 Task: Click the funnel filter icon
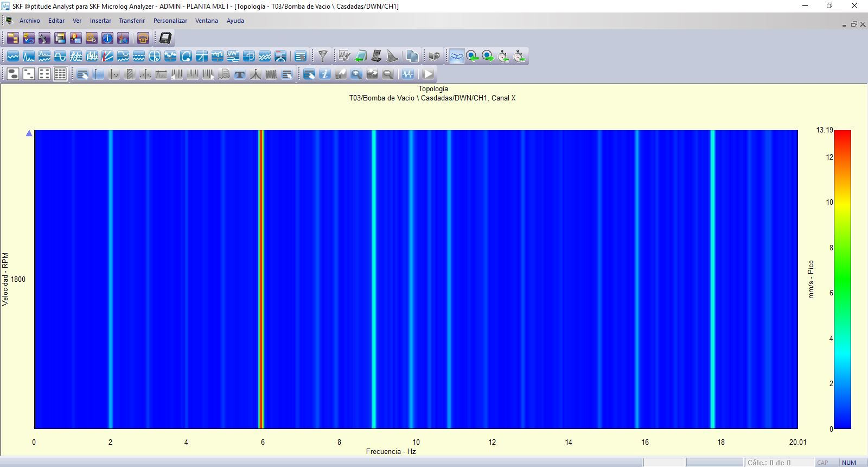tap(323, 56)
